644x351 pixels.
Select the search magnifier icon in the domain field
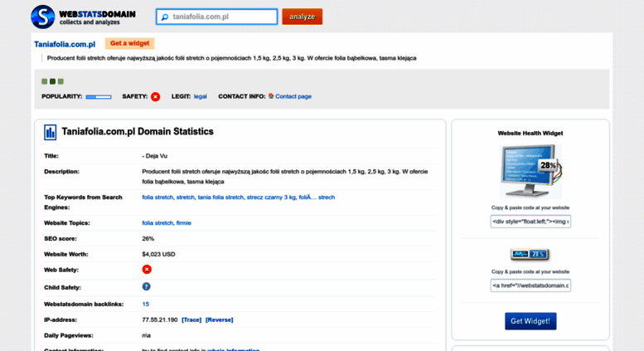click(x=165, y=17)
